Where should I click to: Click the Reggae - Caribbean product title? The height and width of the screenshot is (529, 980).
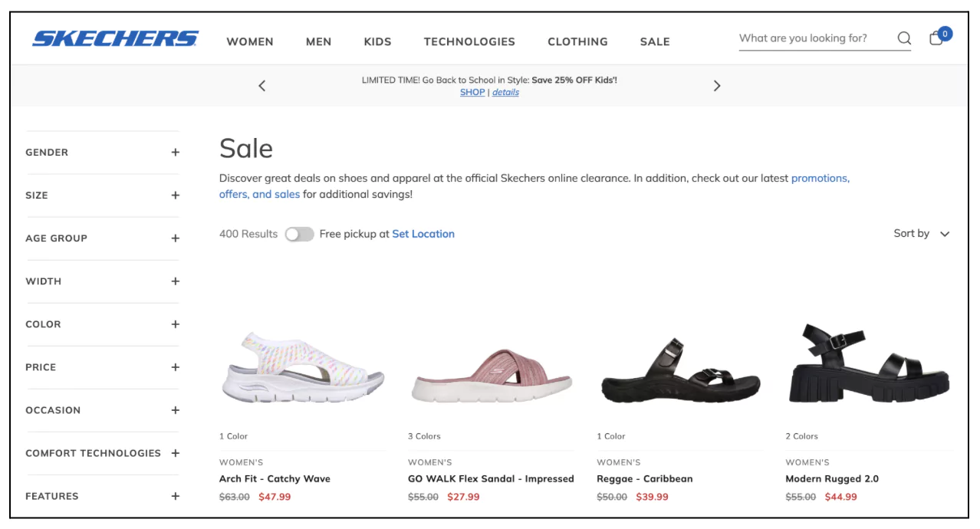coord(645,478)
